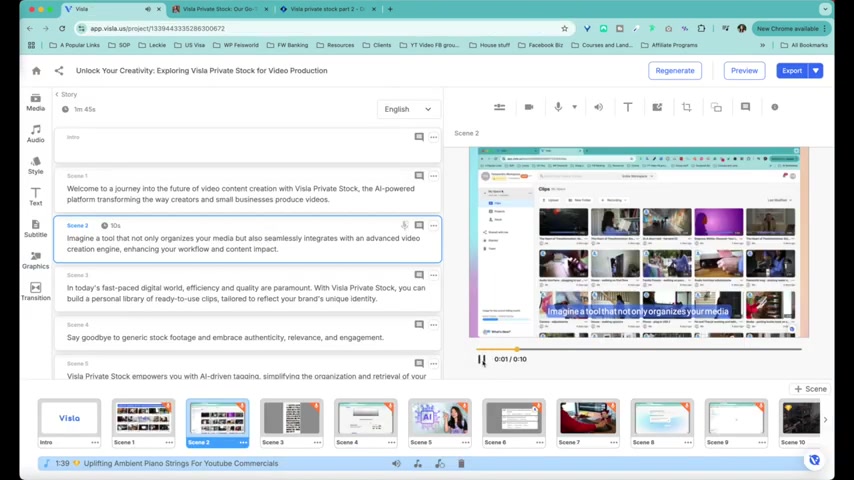Select the Scene 5 AI thumbnail
854x480 pixels.
(440, 418)
